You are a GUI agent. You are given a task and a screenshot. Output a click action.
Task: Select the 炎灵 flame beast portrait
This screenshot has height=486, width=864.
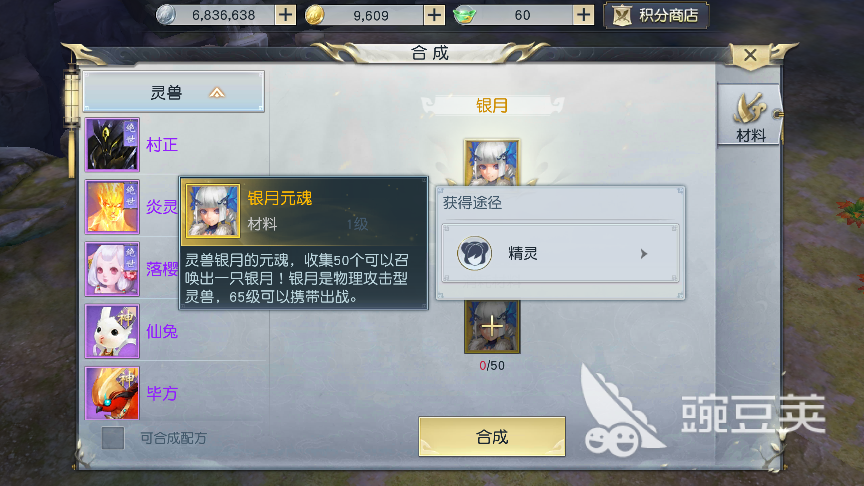tap(112, 207)
